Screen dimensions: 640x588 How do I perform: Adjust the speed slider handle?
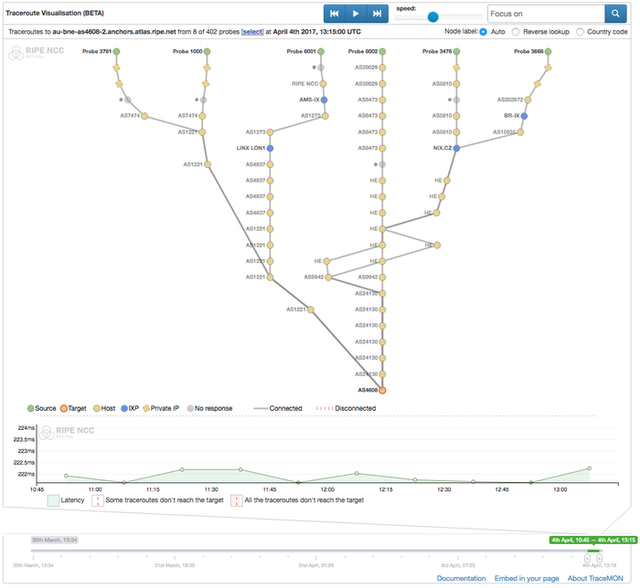pyautogui.click(x=433, y=17)
